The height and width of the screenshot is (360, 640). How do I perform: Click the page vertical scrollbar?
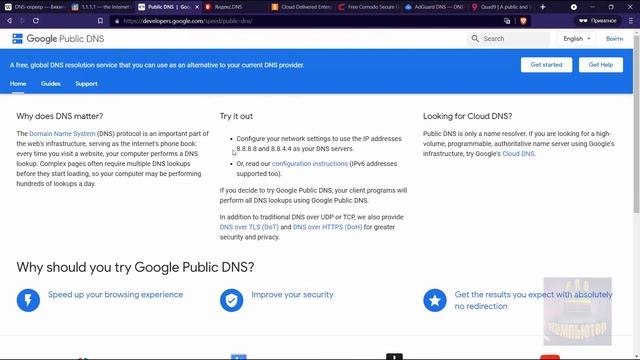[x=636, y=124]
